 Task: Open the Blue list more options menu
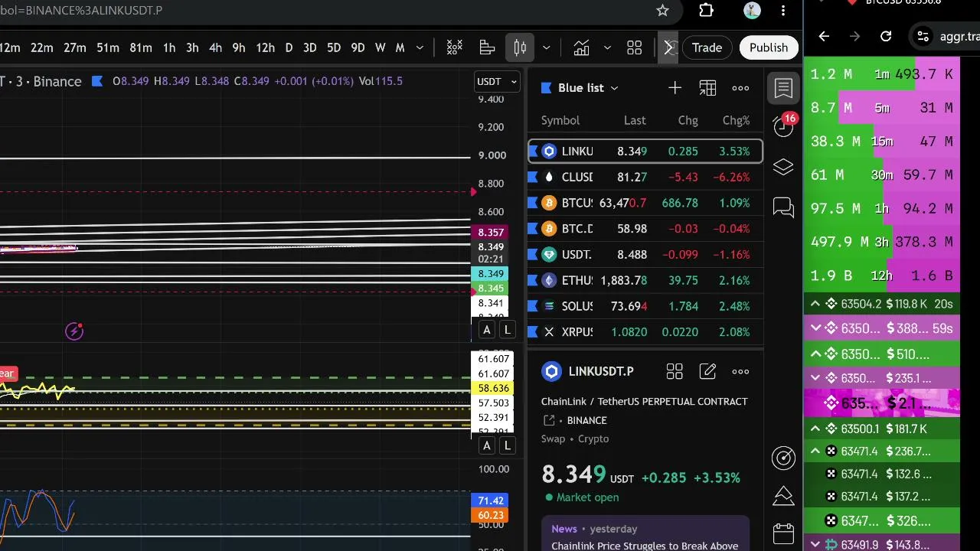(x=740, y=88)
